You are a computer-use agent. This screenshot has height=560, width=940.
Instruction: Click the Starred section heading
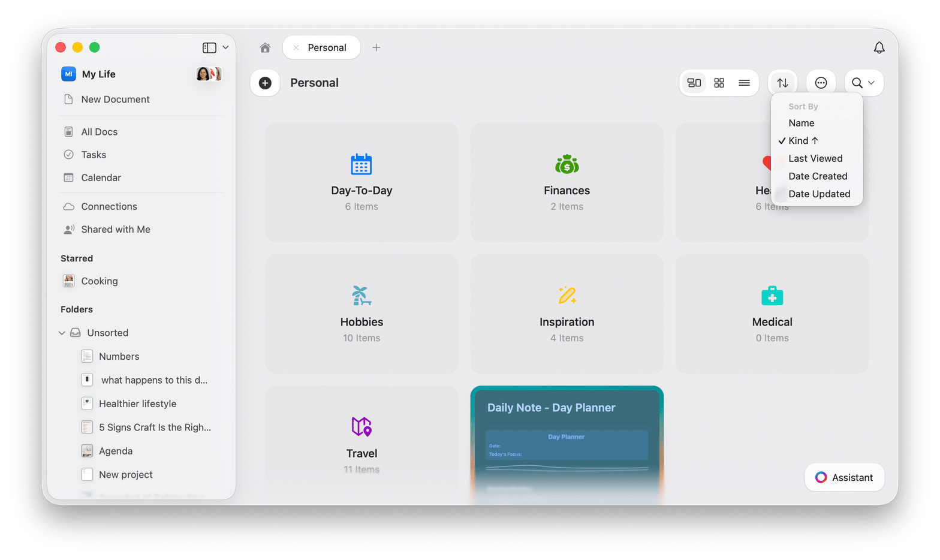pos(77,258)
